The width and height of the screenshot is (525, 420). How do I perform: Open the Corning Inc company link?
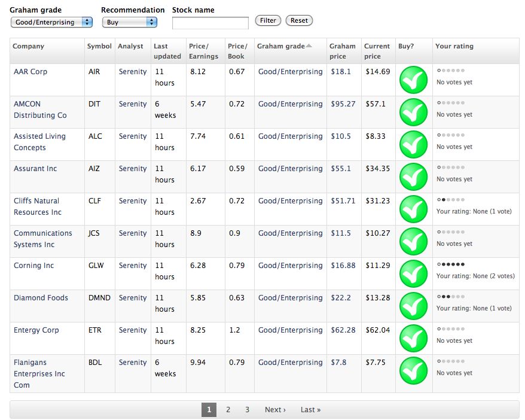click(x=34, y=266)
